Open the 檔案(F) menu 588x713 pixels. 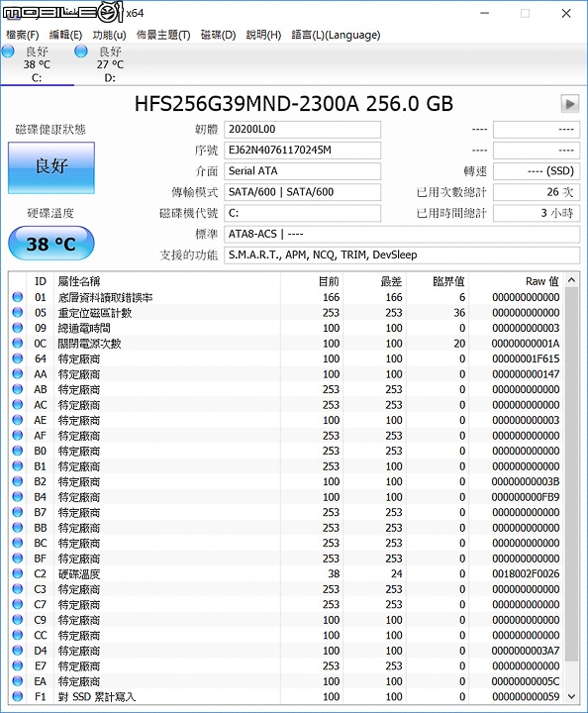click(x=22, y=35)
